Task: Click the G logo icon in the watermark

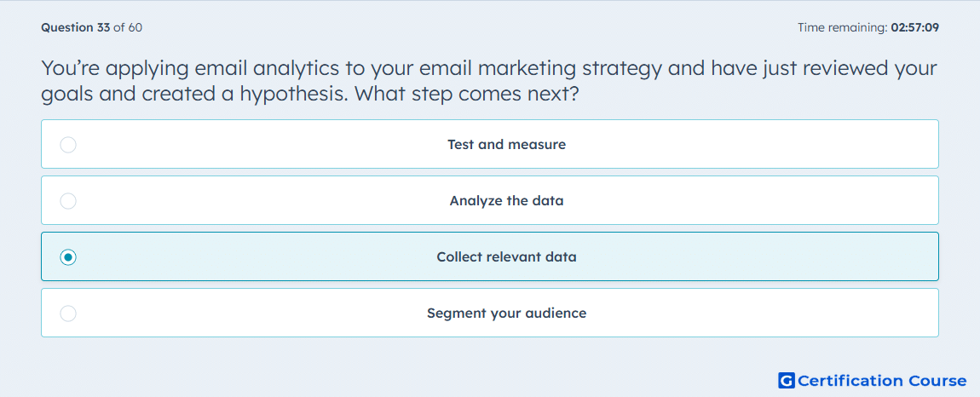Action: pyautogui.click(x=787, y=380)
